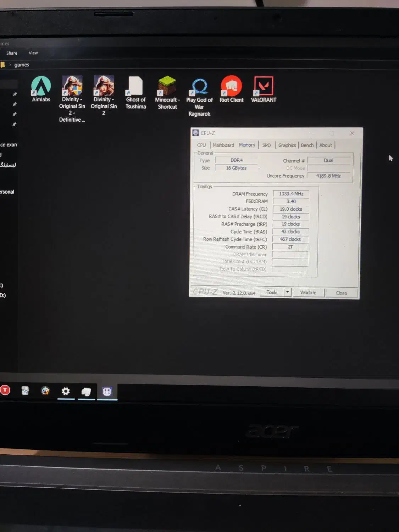The image size is (399, 532).
Task: Select the Ghost of Tsushima file icon
Action: click(135, 87)
